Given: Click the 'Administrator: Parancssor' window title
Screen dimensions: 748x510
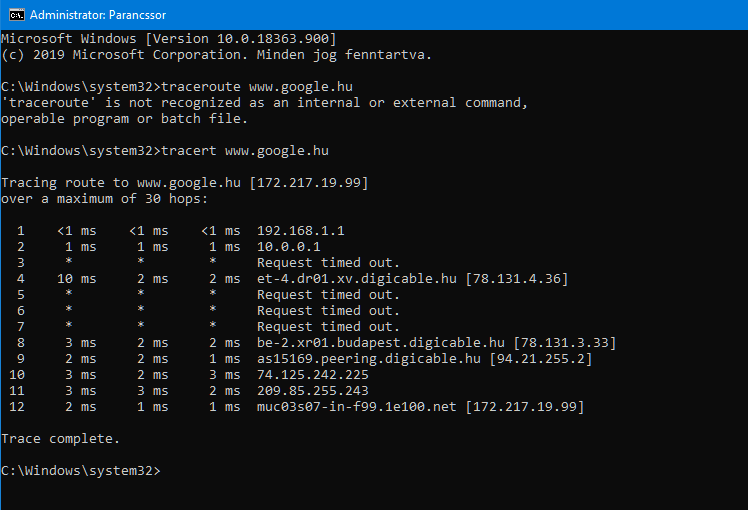Looking at the screenshot, I should tap(99, 15).
